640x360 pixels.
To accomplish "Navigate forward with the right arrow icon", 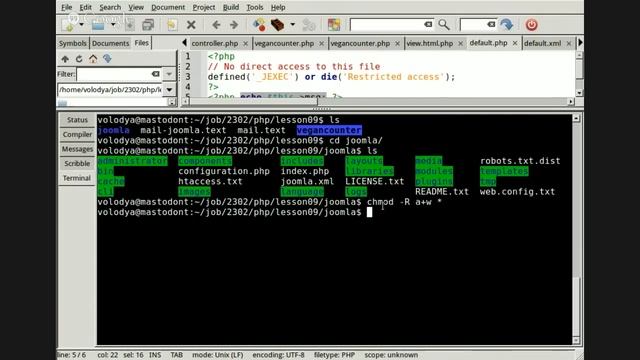I will pos(234,25).
